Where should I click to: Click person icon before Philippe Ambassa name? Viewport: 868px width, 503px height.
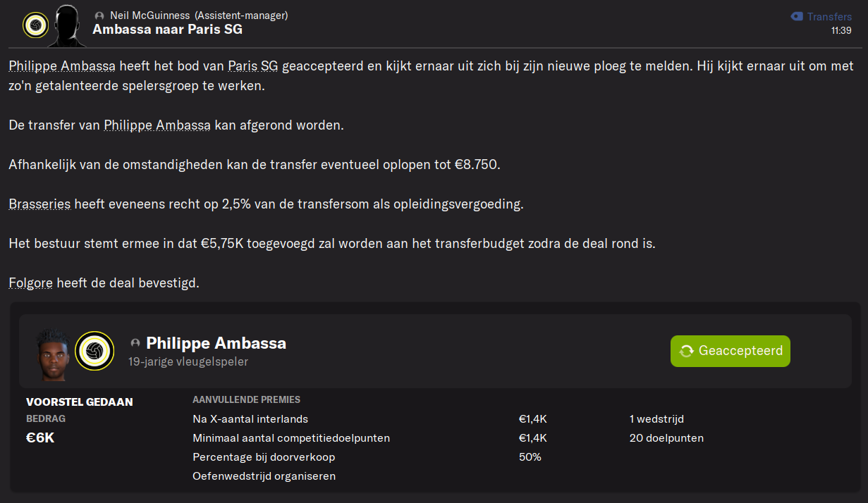pos(135,343)
